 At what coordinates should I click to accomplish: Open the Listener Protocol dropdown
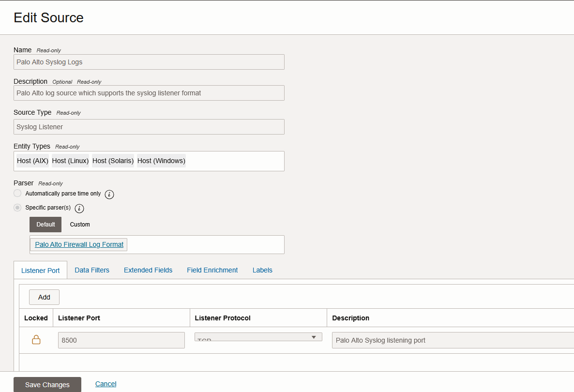[x=258, y=337]
